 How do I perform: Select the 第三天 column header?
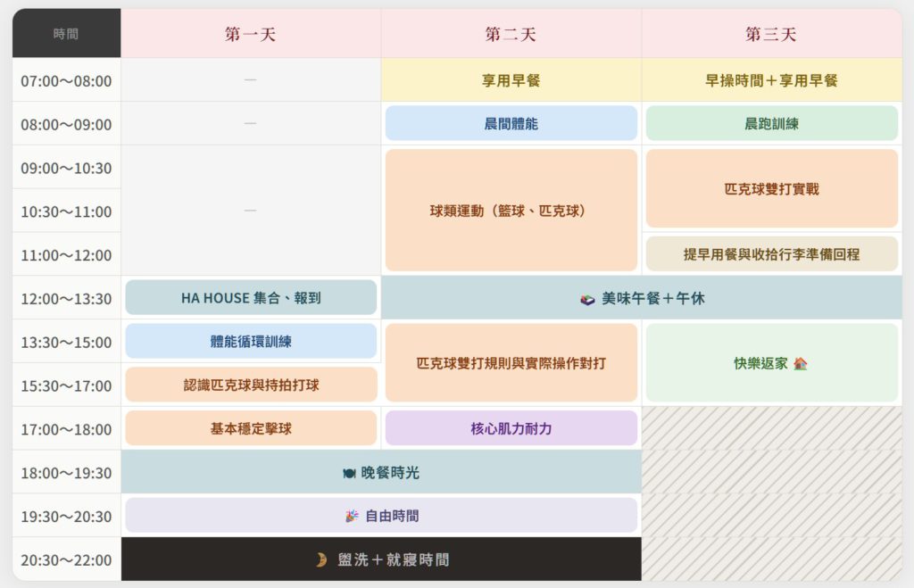pyautogui.click(x=771, y=34)
